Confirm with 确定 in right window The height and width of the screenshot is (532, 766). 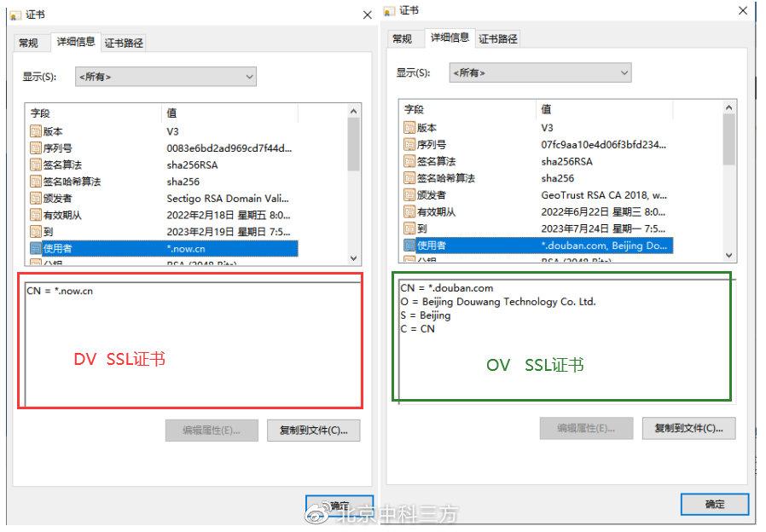click(x=715, y=504)
